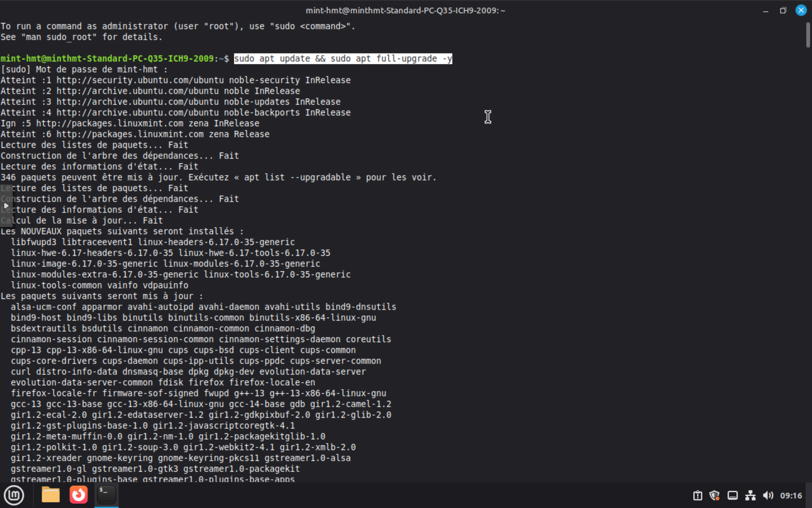Click 'linux-image-6.17.0-35-generic' package name
812x508 pixels.
click(x=84, y=264)
